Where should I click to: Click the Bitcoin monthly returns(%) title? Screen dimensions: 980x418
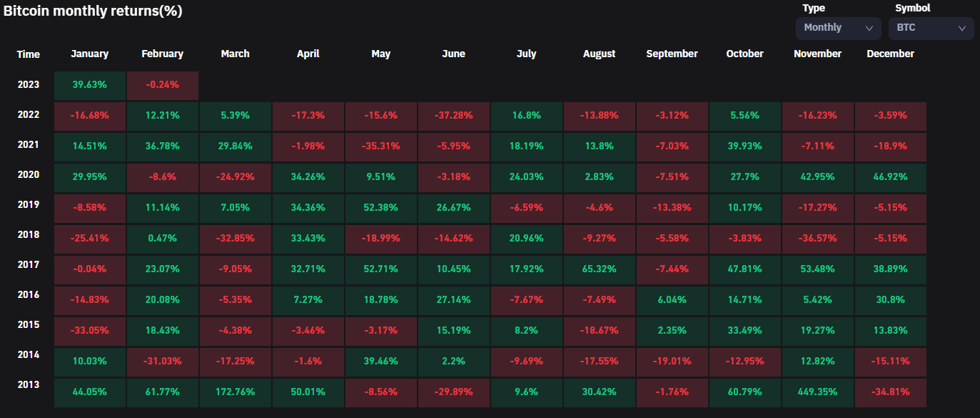[x=93, y=11]
